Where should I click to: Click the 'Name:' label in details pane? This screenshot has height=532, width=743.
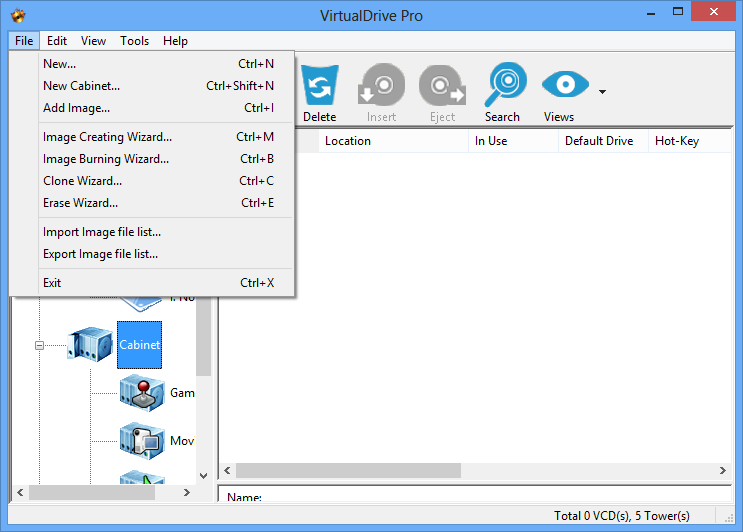244,497
